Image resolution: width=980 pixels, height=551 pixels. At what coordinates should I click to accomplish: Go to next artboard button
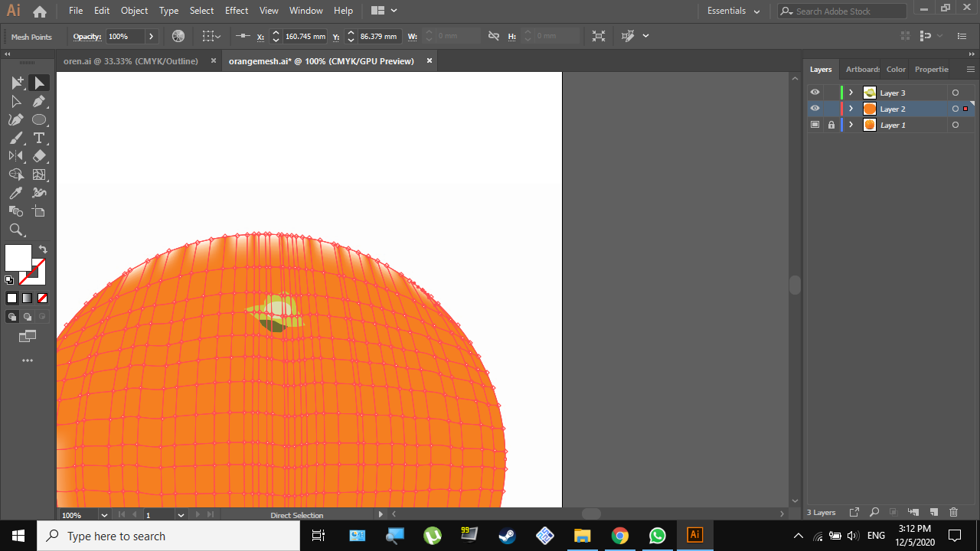click(198, 515)
